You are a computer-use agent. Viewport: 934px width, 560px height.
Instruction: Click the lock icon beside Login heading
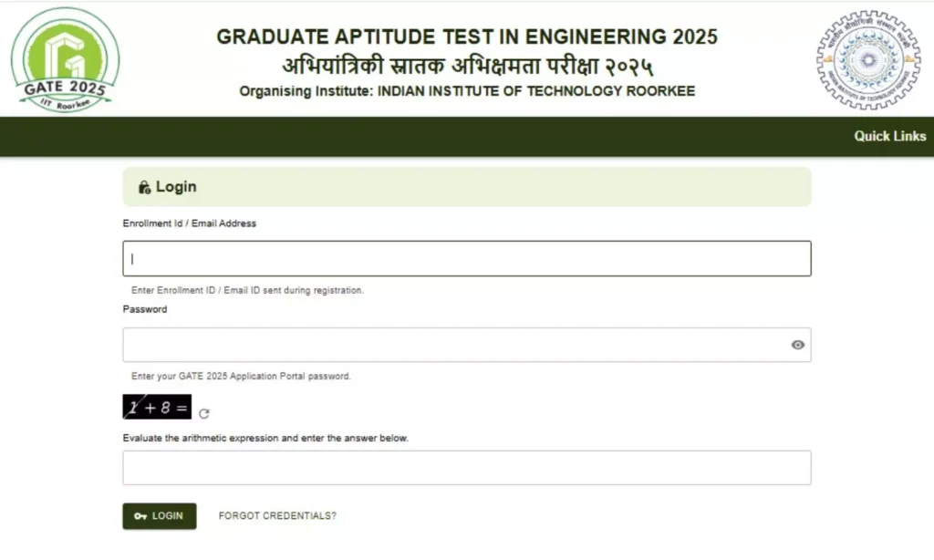pyautogui.click(x=144, y=187)
